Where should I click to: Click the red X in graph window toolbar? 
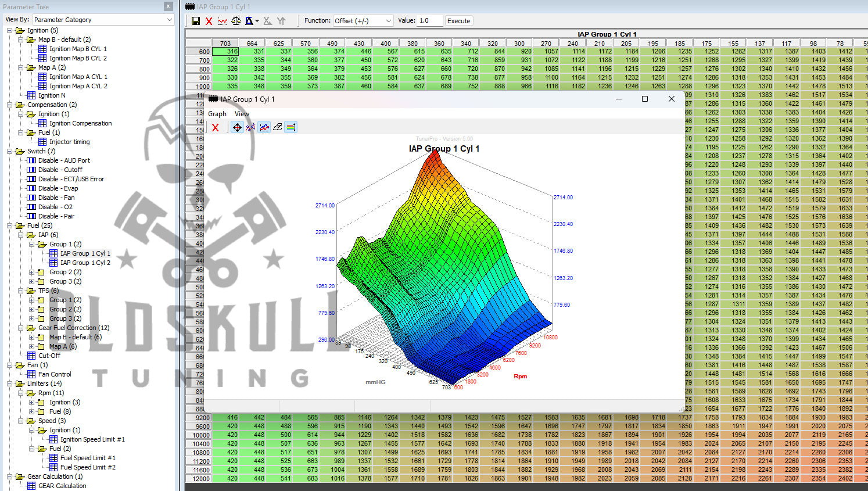pos(216,127)
